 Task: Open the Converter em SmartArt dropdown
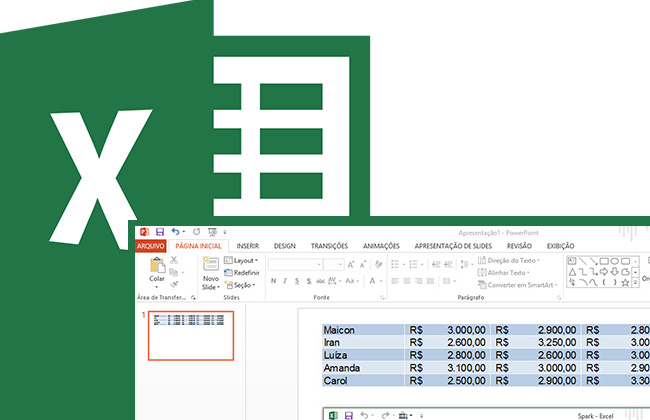click(x=518, y=285)
